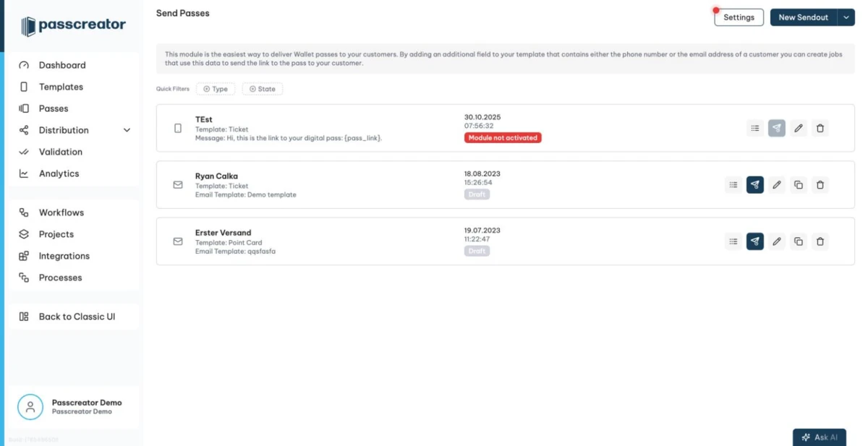Image resolution: width=868 pixels, height=446 pixels.
Task: Open the Integrations page
Action: point(64,256)
